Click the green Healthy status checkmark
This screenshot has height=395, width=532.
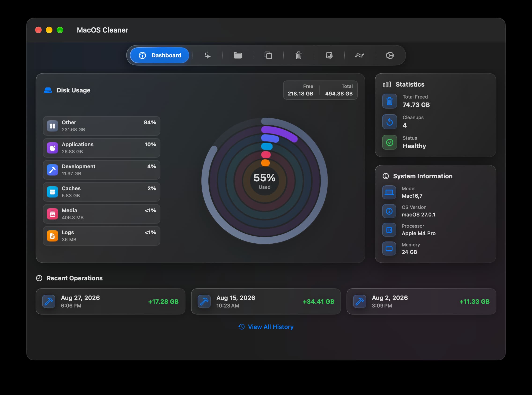tap(389, 142)
